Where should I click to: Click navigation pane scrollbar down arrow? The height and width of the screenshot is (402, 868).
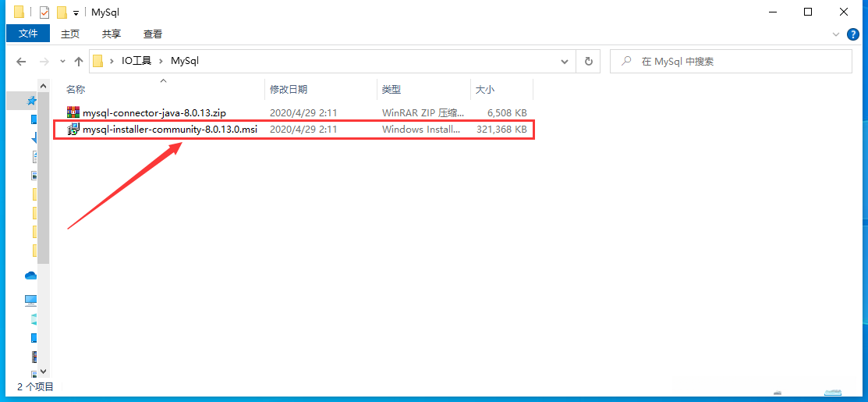click(44, 372)
